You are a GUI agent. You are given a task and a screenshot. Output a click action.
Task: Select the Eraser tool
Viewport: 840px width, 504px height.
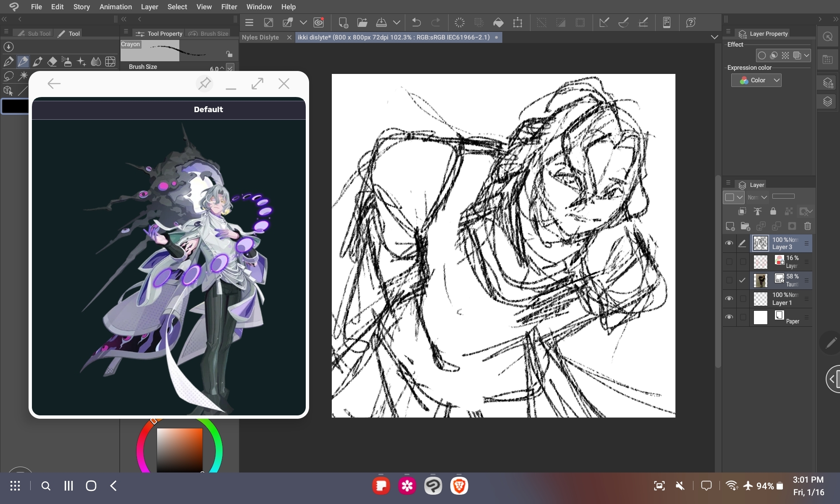tap(52, 62)
